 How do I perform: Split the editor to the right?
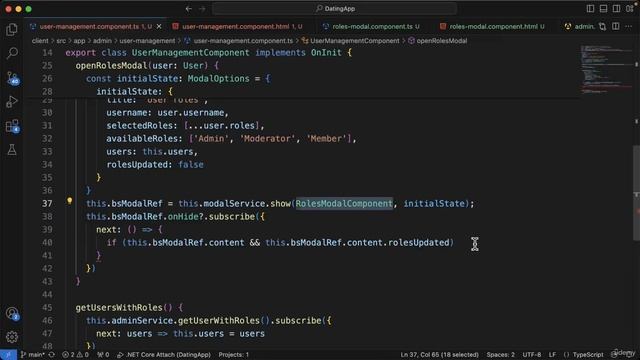pyautogui.click(x=616, y=27)
